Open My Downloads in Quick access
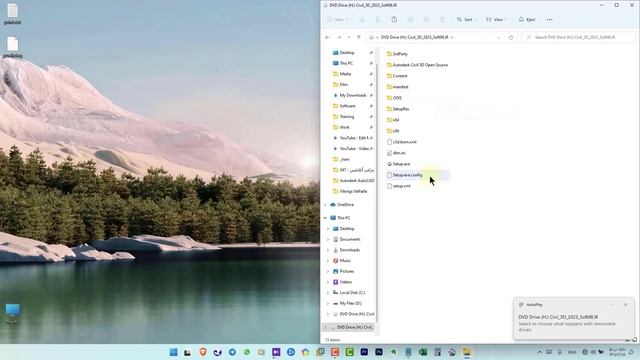This screenshot has width=640, height=360. [x=352, y=95]
